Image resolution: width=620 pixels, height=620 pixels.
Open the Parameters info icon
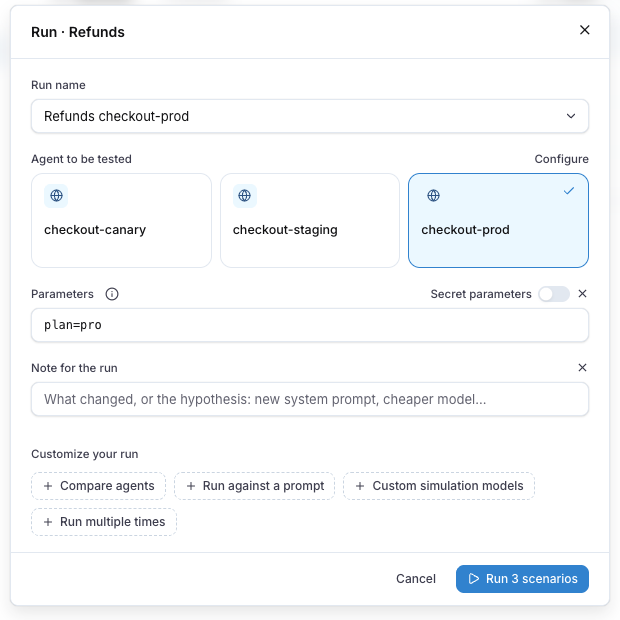pyautogui.click(x=112, y=294)
